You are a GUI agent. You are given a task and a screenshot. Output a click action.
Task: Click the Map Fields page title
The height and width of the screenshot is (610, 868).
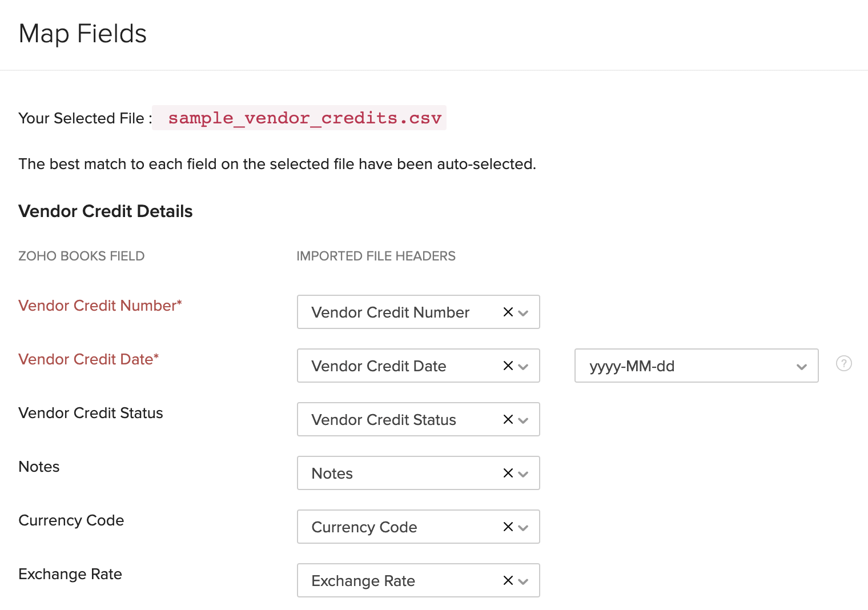[x=82, y=34]
